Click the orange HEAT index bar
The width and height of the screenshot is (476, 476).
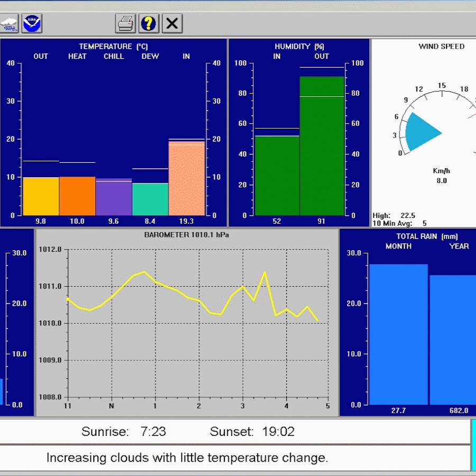tap(77, 196)
